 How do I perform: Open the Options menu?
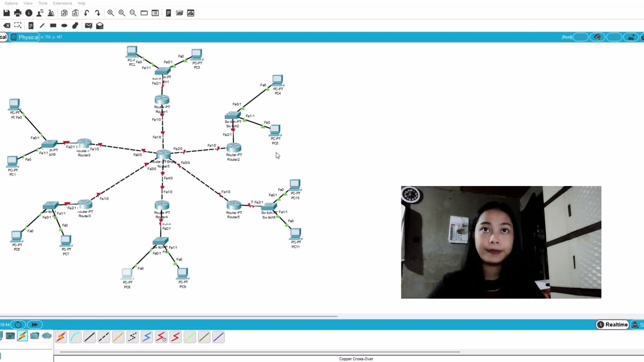[11, 4]
